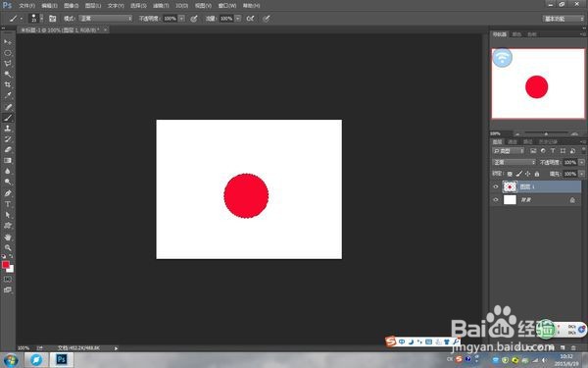Image resolution: width=588 pixels, height=368 pixels.
Task: Select the Healing Brush tool
Action: tap(8, 107)
